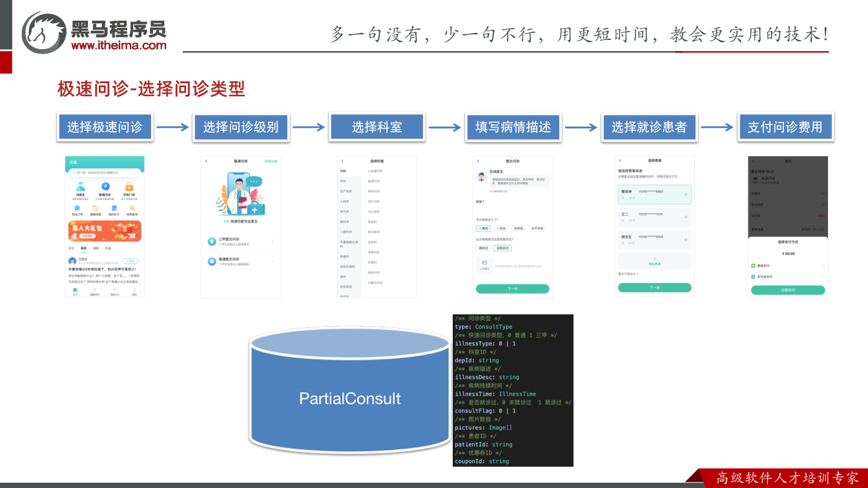Choose the 半年内 duration option
Screen dimensions: 868x488
click(x=519, y=229)
